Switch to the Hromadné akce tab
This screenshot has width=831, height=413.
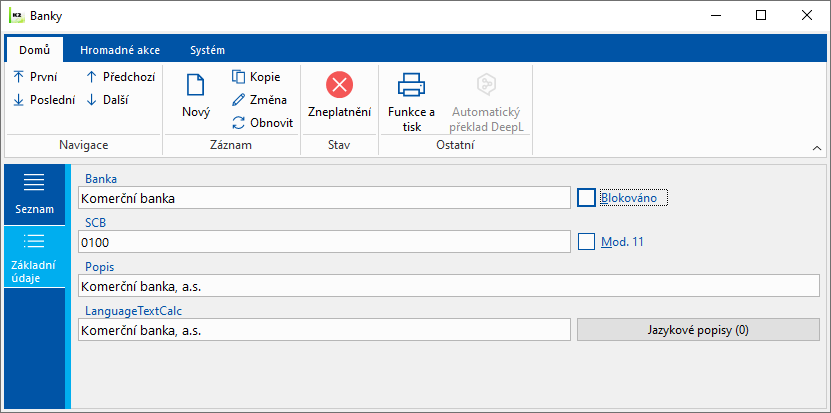[119, 49]
